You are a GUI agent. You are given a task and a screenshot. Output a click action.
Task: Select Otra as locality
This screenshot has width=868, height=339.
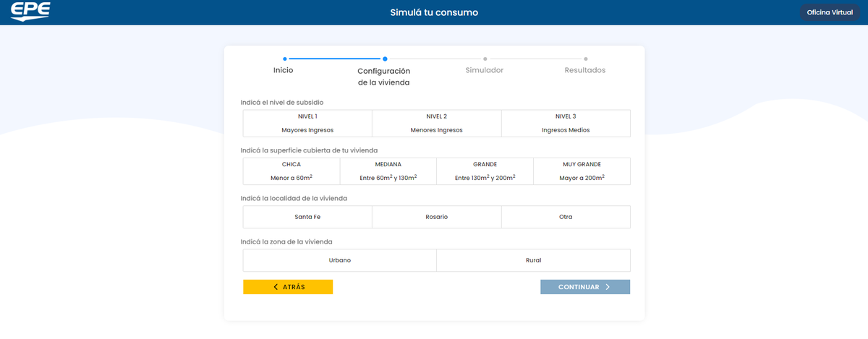(566, 217)
